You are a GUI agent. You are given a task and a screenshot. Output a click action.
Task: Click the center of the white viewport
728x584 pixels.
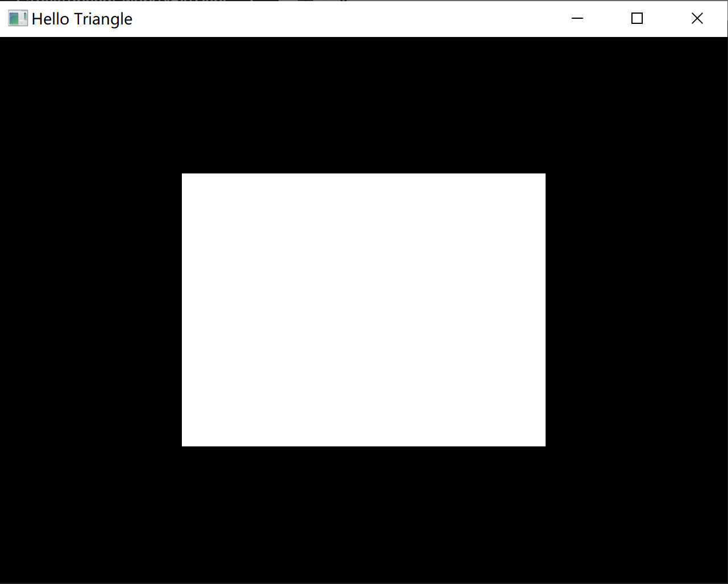[364, 309]
